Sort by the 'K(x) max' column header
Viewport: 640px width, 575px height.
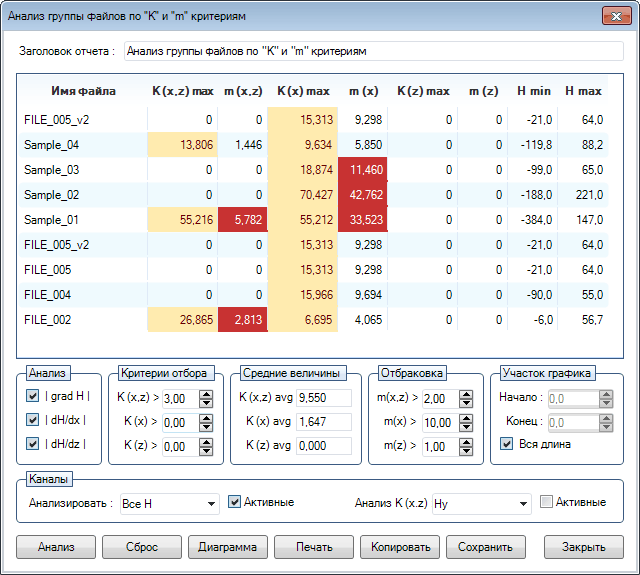pos(303,92)
